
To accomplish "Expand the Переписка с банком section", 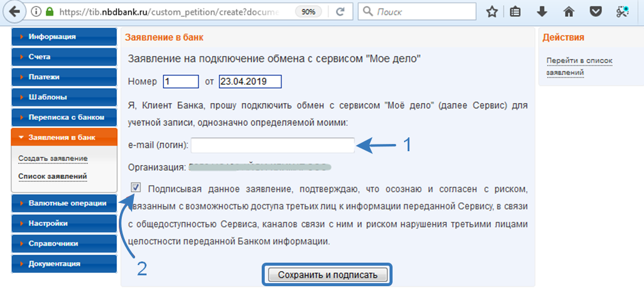I will [x=64, y=117].
